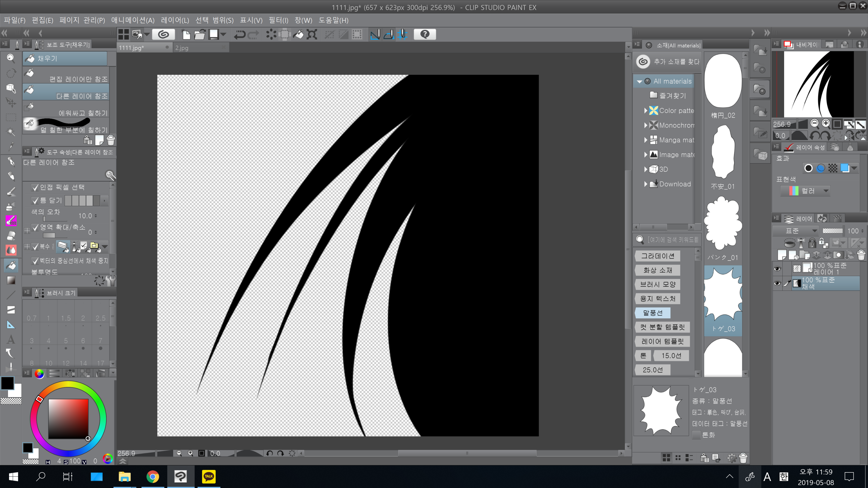868x488 pixels.
Task: Toggle the 인접 픽셀 선택 checkbox
Action: click(x=35, y=187)
